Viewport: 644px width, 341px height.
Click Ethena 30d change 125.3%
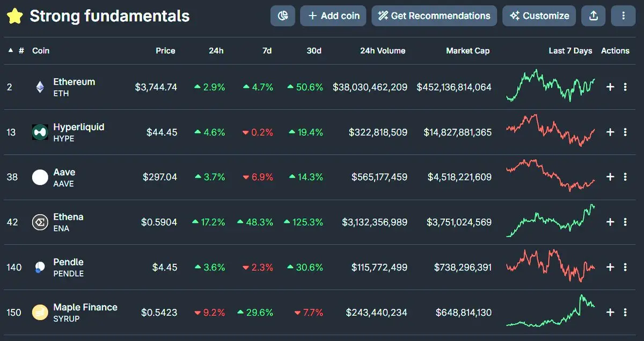pyautogui.click(x=303, y=222)
